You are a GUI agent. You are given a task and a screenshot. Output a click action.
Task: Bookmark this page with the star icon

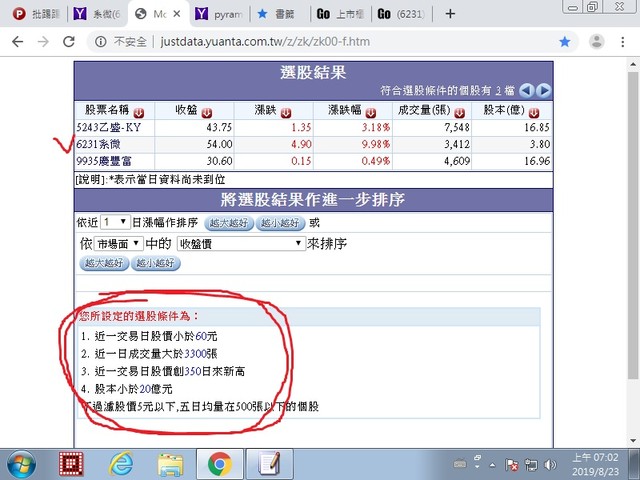[565, 42]
